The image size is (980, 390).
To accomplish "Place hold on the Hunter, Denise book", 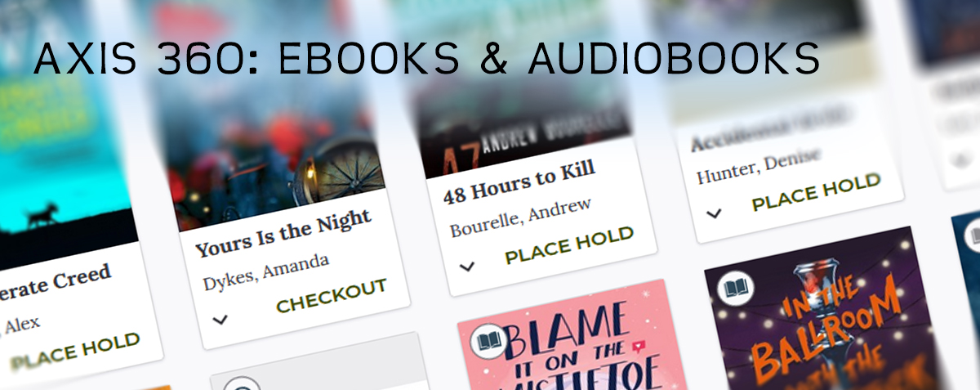I will [x=817, y=192].
